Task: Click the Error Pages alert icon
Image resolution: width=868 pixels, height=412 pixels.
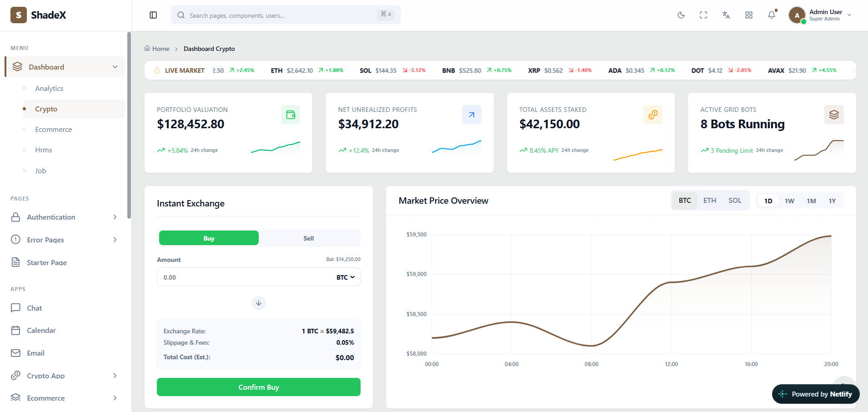Action: click(x=15, y=240)
